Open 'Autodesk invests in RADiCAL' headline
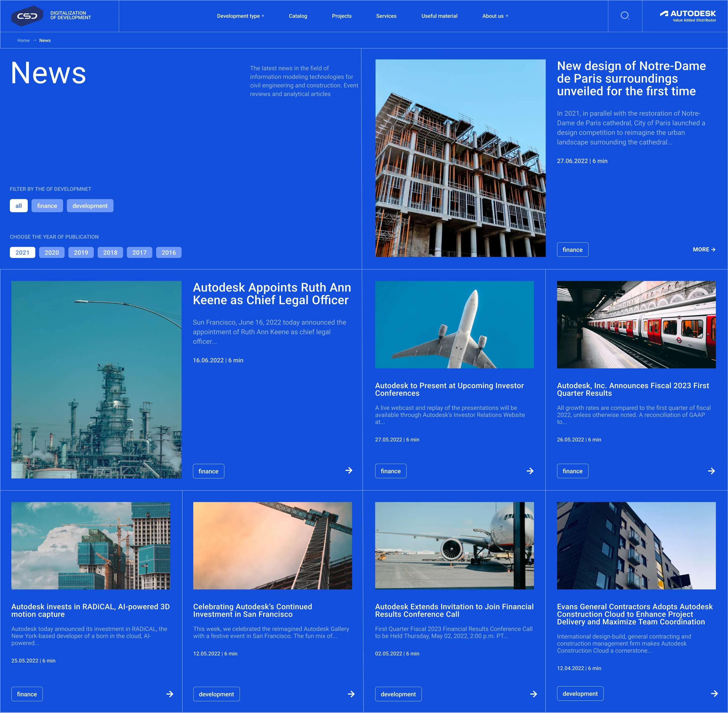The width and height of the screenshot is (728, 713). 91,610
